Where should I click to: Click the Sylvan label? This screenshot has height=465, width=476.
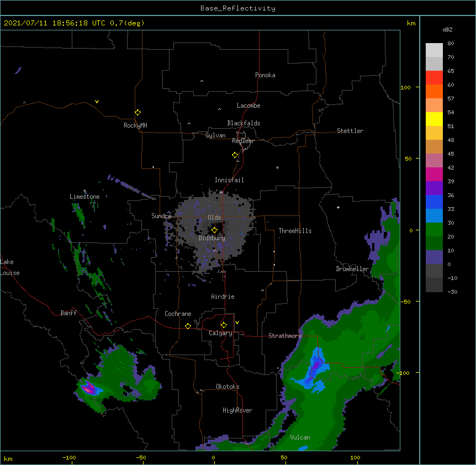tap(215, 135)
